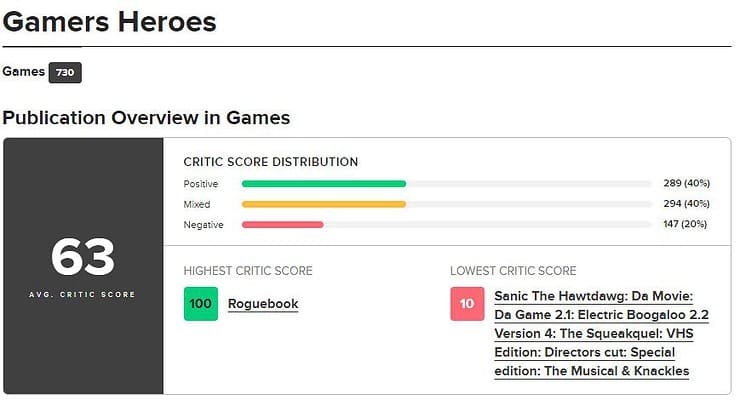Click the green 100 score badge
Viewport: 740px width, 400px height.
pos(201,304)
